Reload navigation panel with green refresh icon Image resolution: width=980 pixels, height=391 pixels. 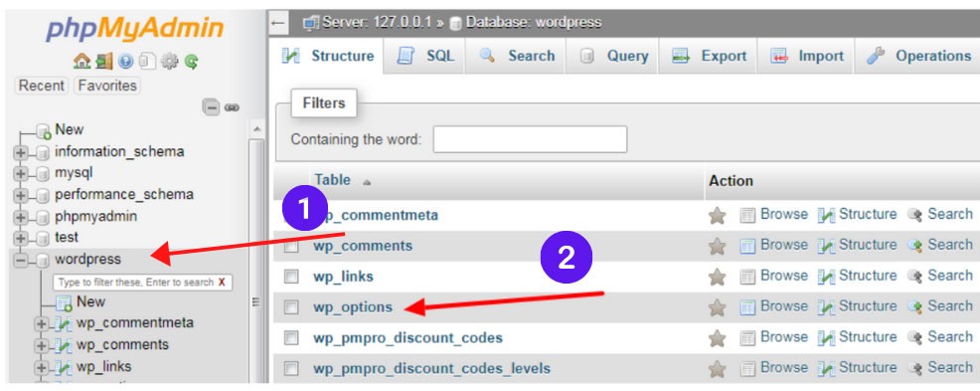click(x=191, y=61)
